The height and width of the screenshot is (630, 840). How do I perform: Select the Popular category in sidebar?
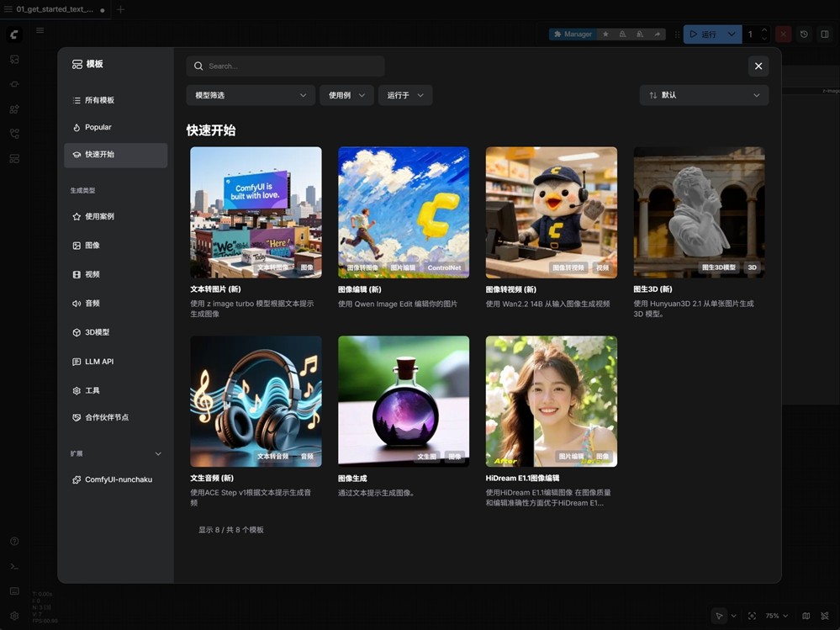(98, 127)
